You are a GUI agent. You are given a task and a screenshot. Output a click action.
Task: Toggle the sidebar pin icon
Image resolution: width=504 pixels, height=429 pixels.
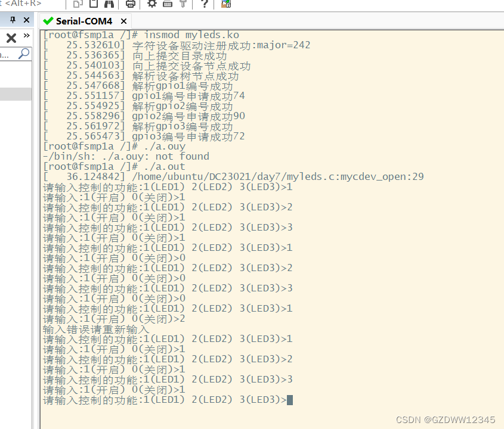click(13, 20)
